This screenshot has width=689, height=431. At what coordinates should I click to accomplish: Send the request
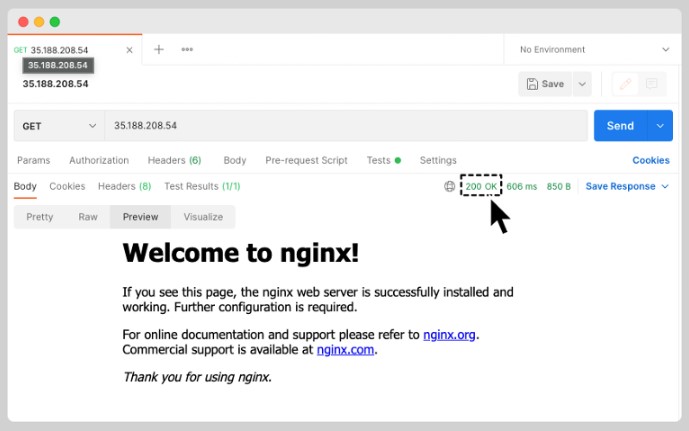point(620,126)
